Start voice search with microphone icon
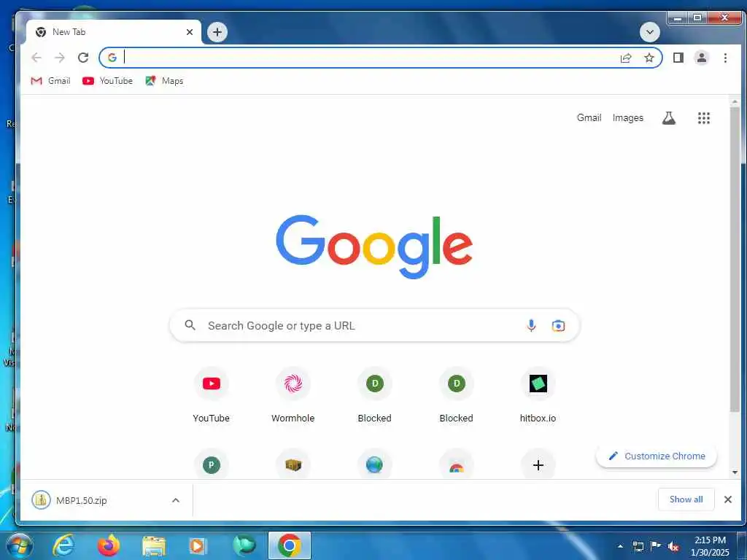This screenshot has height=560, width=747. pyautogui.click(x=531, y=326)
